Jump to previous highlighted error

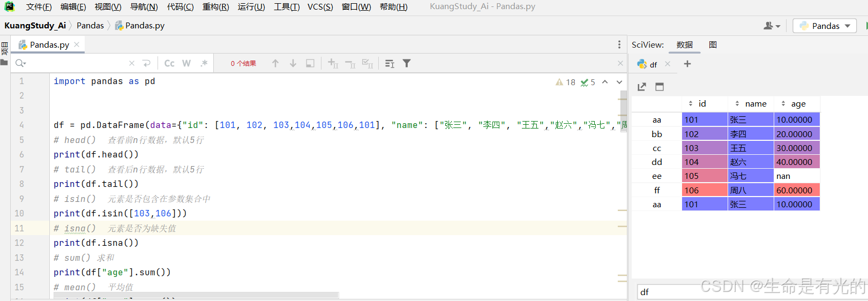pos(605,82)
